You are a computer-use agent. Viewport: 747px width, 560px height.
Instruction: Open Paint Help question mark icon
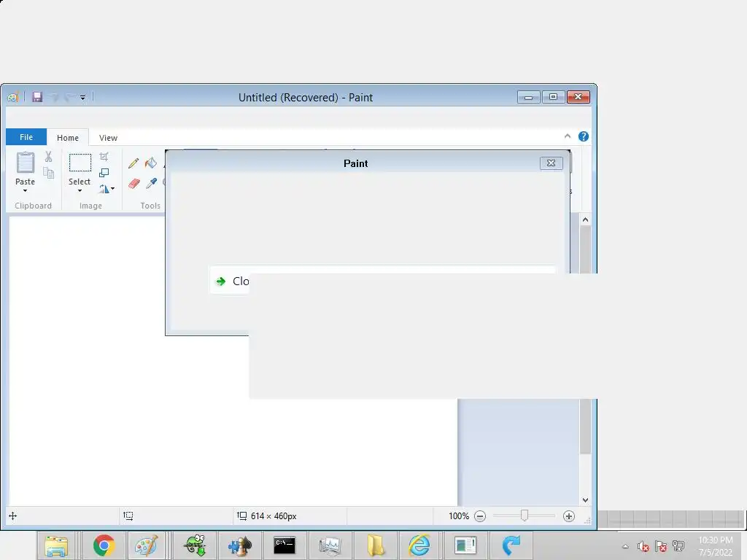tap(583, 136)
